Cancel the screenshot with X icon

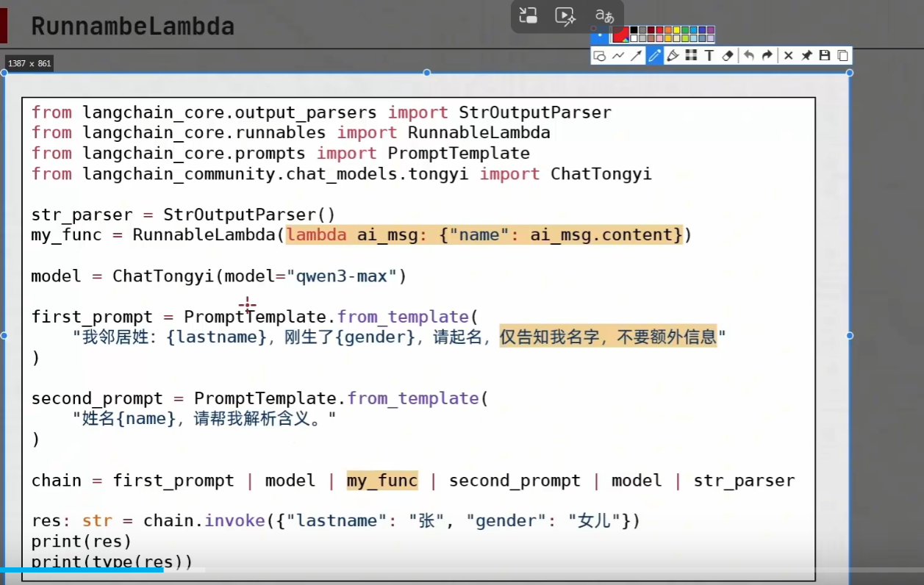coord(788,56)
